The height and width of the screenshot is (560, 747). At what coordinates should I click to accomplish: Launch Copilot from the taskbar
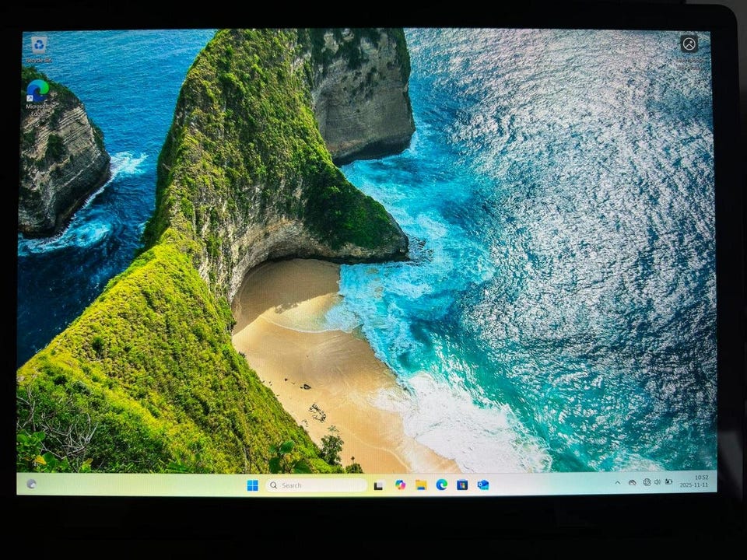(400, 485)
